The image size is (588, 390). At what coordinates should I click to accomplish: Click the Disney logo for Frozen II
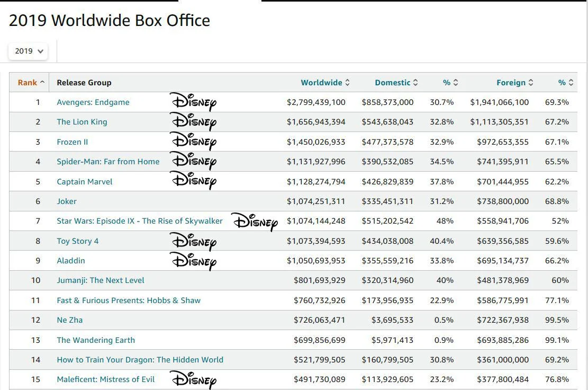coord(193,141)
